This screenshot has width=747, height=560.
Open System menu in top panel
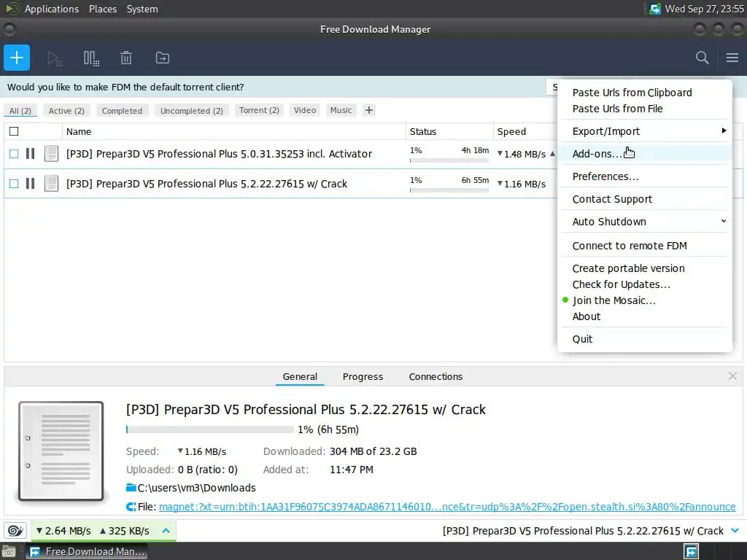coord(142,9)
